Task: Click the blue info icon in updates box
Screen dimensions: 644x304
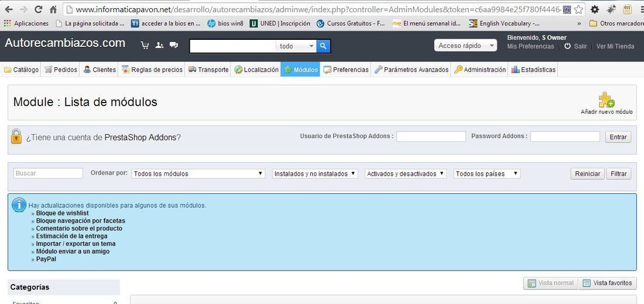Action: point(19,204)
